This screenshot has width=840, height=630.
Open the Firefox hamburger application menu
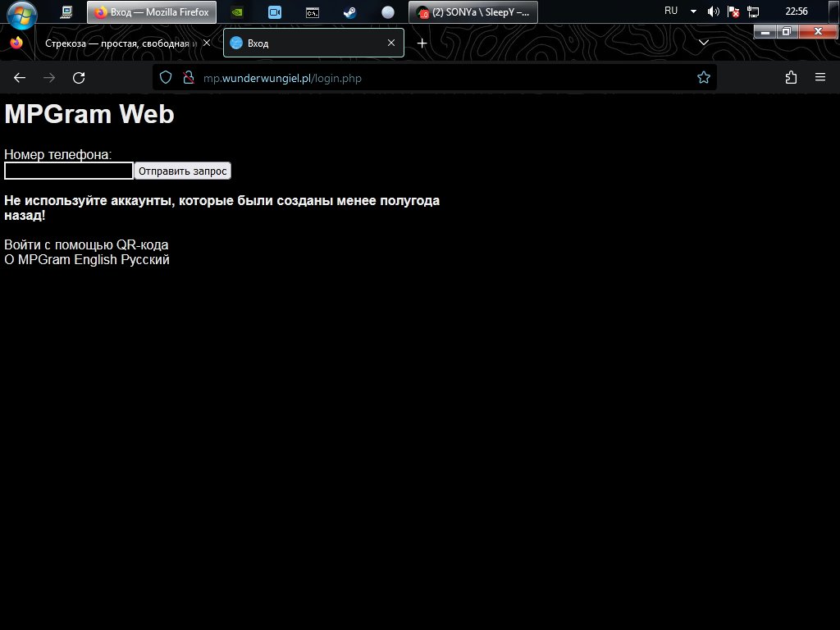click(820, 78)
